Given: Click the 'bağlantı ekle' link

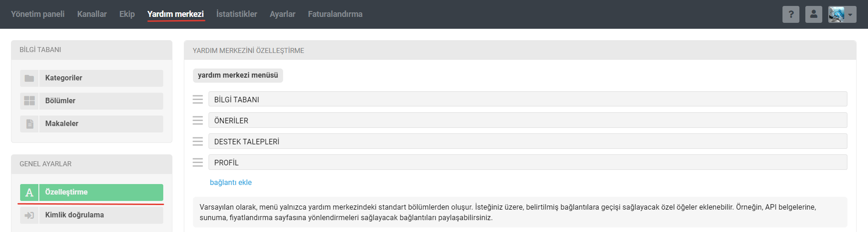Looking at the screenshot, I should [230, 182].
